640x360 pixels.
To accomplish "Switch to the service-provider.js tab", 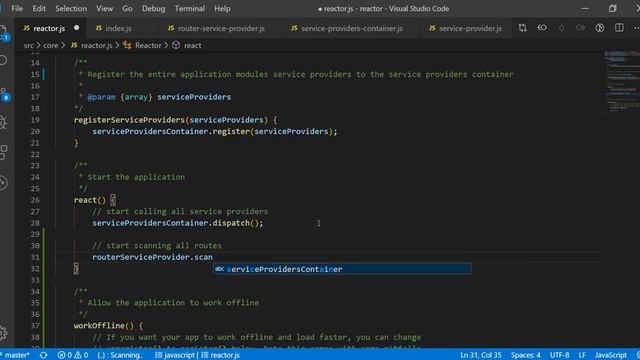I will tap(470, 28).
